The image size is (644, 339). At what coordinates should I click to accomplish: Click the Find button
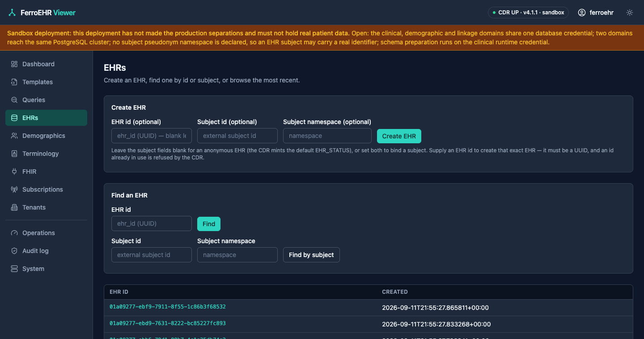click(x=209, y=224)
